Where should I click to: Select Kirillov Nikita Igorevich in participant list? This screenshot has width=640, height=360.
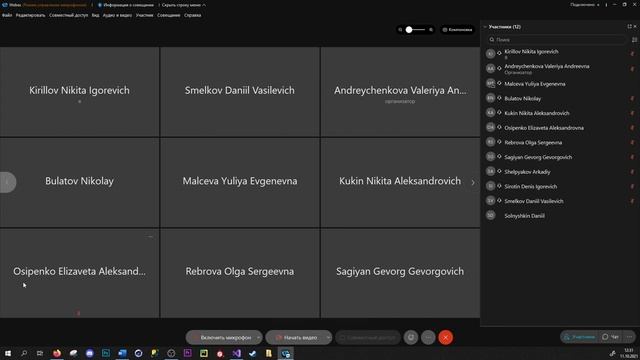(x=560, y=54)
